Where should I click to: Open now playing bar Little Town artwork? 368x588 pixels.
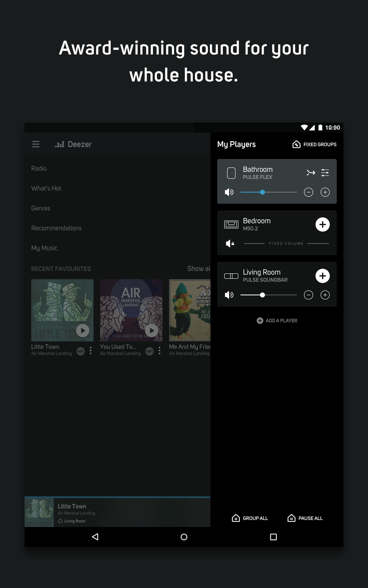point(39,512)
